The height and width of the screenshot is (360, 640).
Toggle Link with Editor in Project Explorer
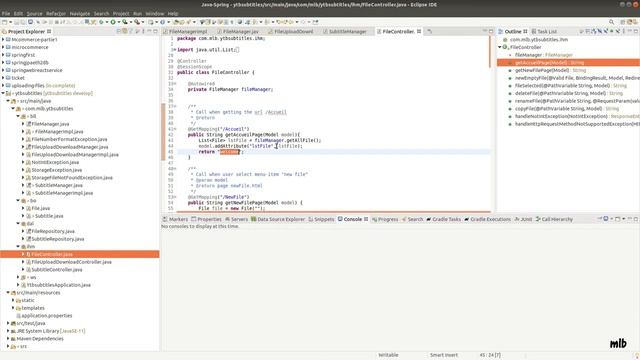124,31
